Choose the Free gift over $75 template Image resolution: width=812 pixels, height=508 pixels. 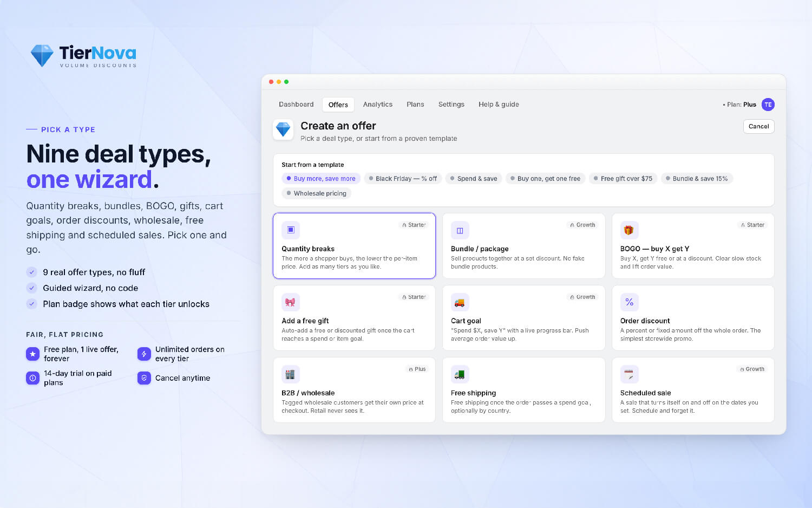(x=623, y=179)
